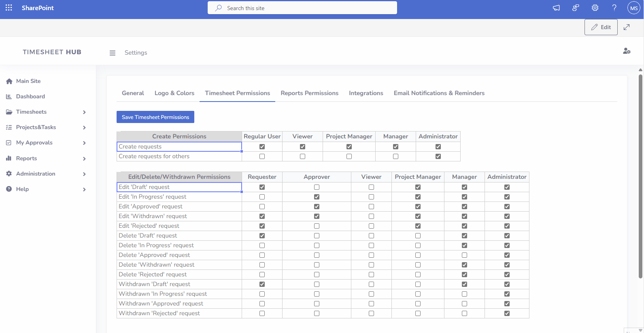The height and width of the screenshot is (333, 644).
Task: Switch to the Reports Permissions tab
Action: (x=309, y=93)
